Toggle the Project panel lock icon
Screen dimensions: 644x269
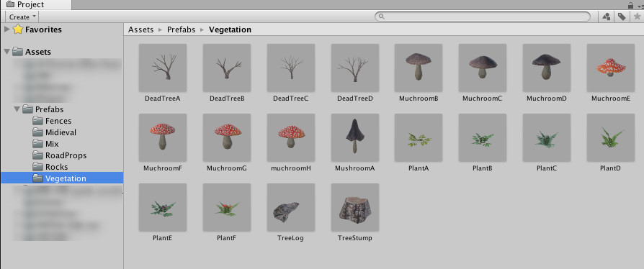pyautogui.click(x=630, y=5)
